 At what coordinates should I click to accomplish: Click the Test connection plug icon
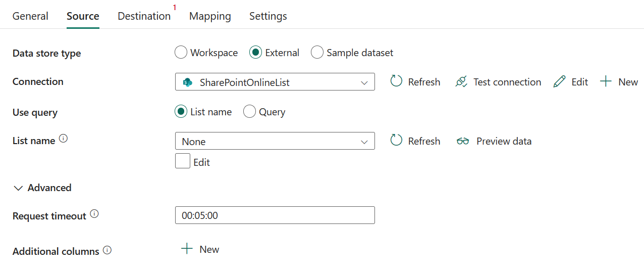tap(461, 81)
